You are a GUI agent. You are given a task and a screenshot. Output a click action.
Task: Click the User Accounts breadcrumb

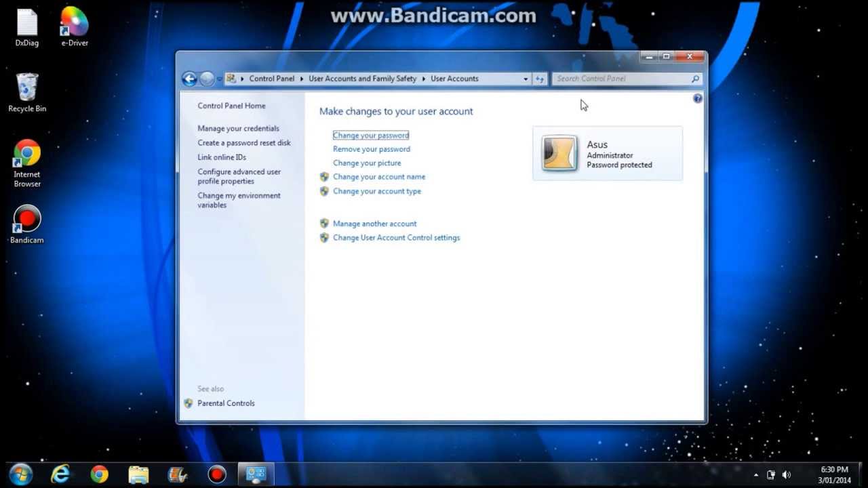pyautogui.click(x=454, y=79)
